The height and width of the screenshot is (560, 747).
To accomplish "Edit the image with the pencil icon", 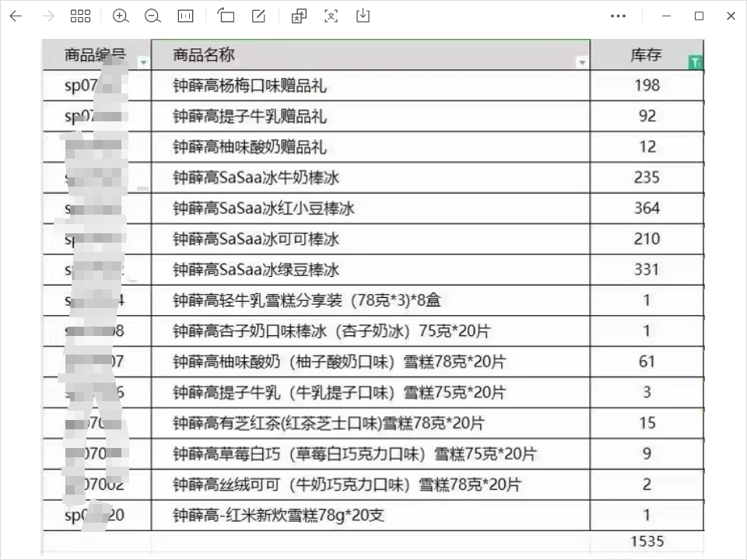I will (x=258, y=16).
